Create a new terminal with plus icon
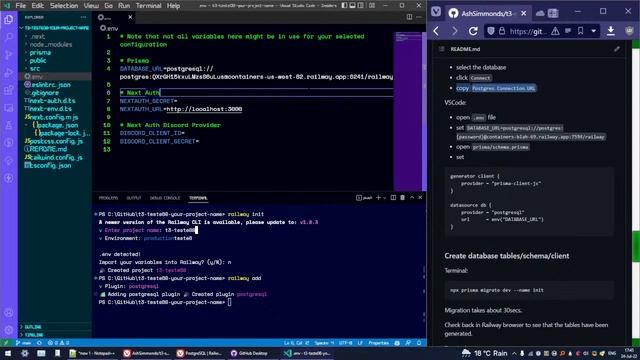Screen dimensions: 640x360 378,198
